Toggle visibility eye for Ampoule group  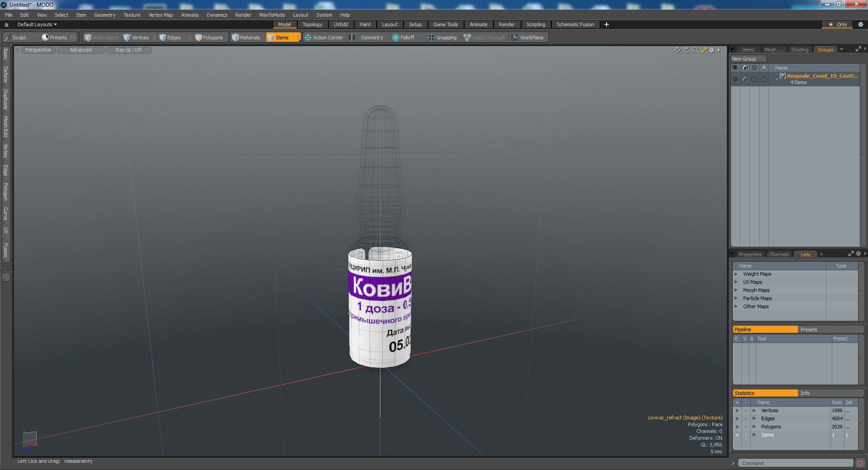pos(735,80)
